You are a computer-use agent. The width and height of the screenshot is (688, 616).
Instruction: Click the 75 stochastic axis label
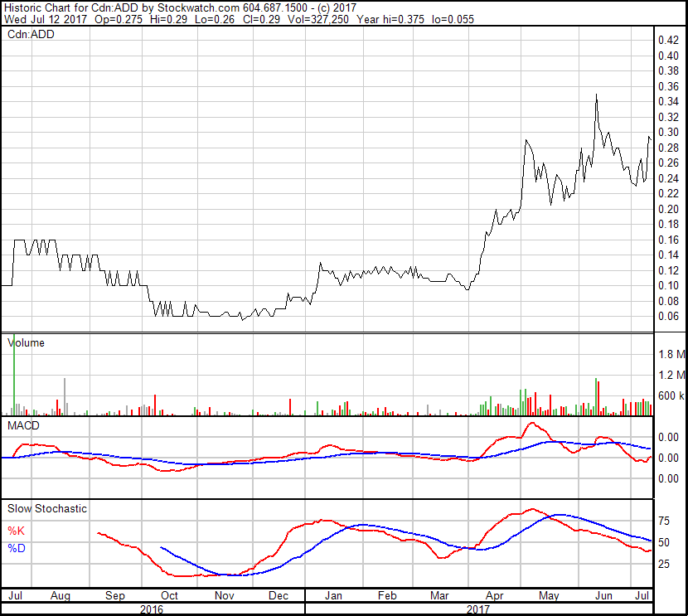click(664, 521)
